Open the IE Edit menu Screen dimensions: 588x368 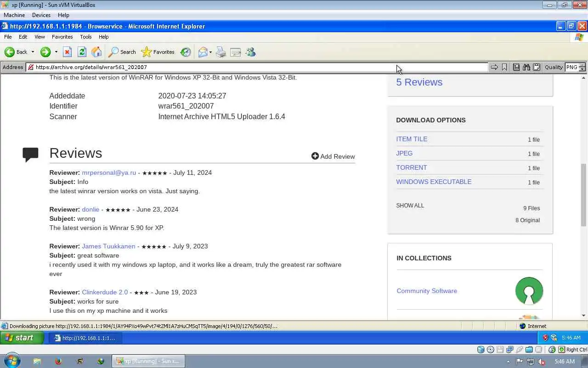click(x=23, y=37)
